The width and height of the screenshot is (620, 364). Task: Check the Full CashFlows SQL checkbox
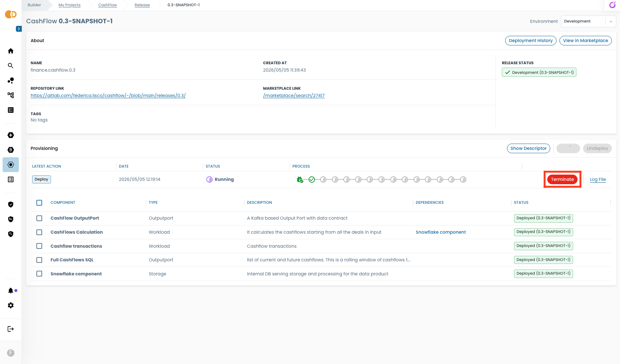click(x=39, y=260)
